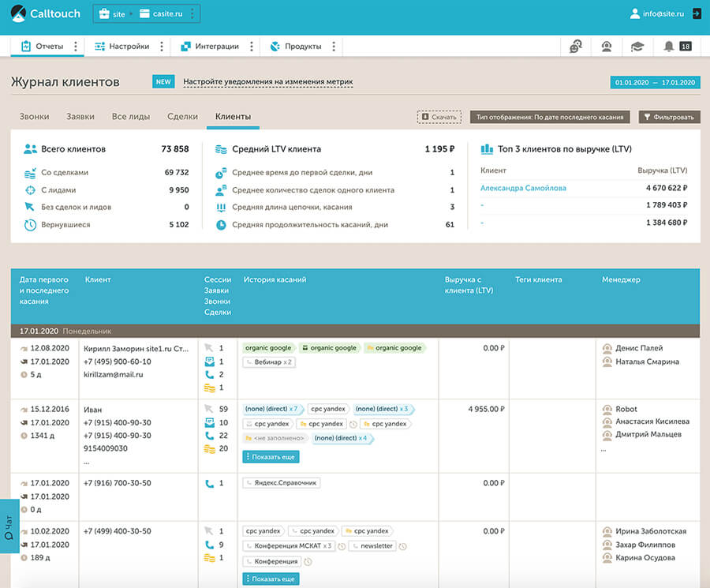
Task: Click the Calltouch logo icon
Action: (x=17, y=13)
